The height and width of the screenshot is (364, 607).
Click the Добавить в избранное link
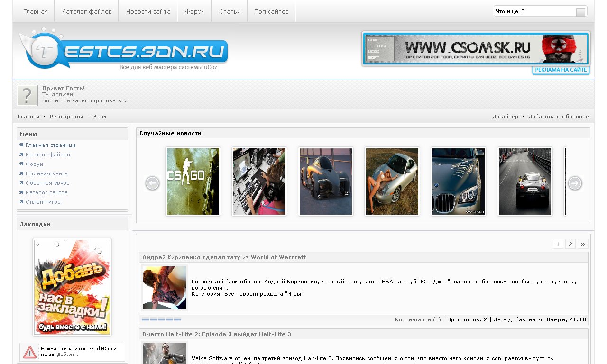(x=559, y=117)
